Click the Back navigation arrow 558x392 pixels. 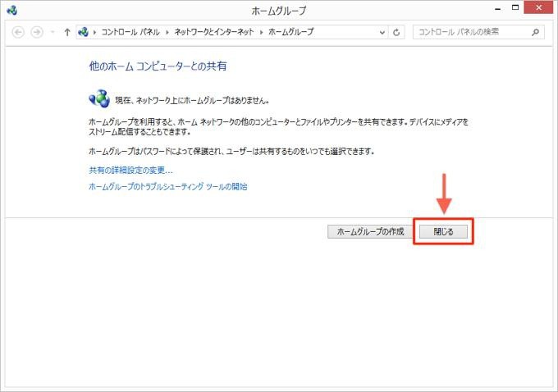19,33
